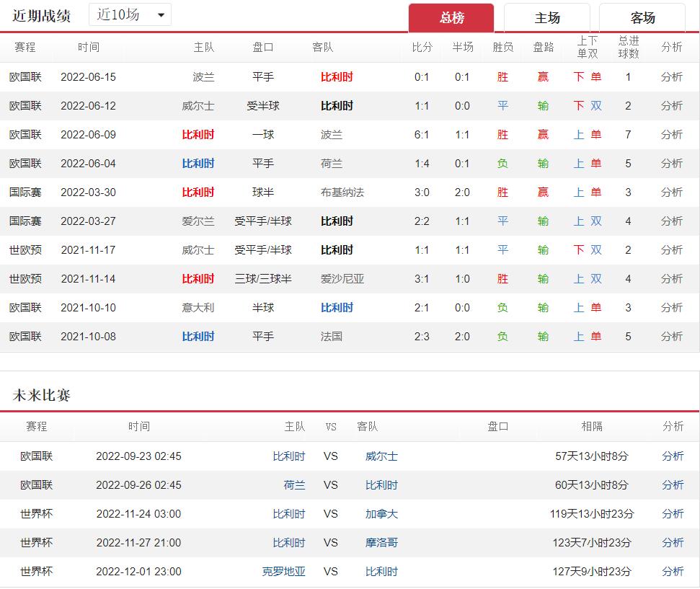Open 加拿大 in the 2022-11-24 fixture
This screenshot has height=589, width=700.
coord(381,513)
